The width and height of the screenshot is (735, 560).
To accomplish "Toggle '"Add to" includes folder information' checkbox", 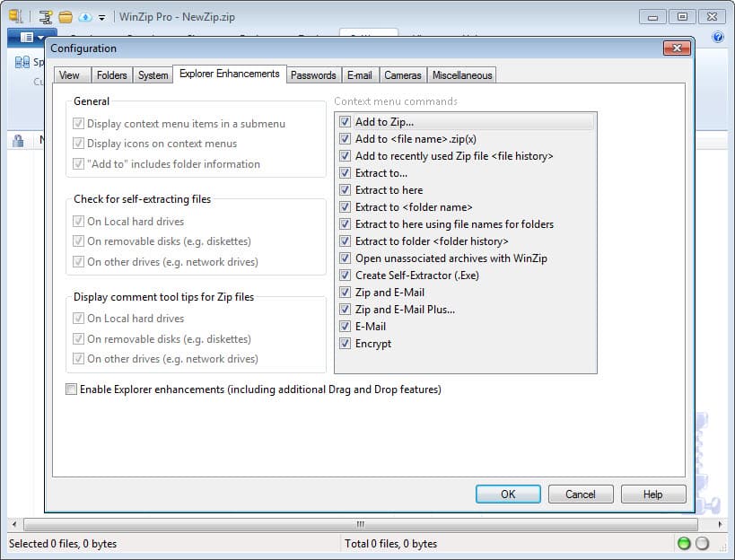I will (78, 164).
